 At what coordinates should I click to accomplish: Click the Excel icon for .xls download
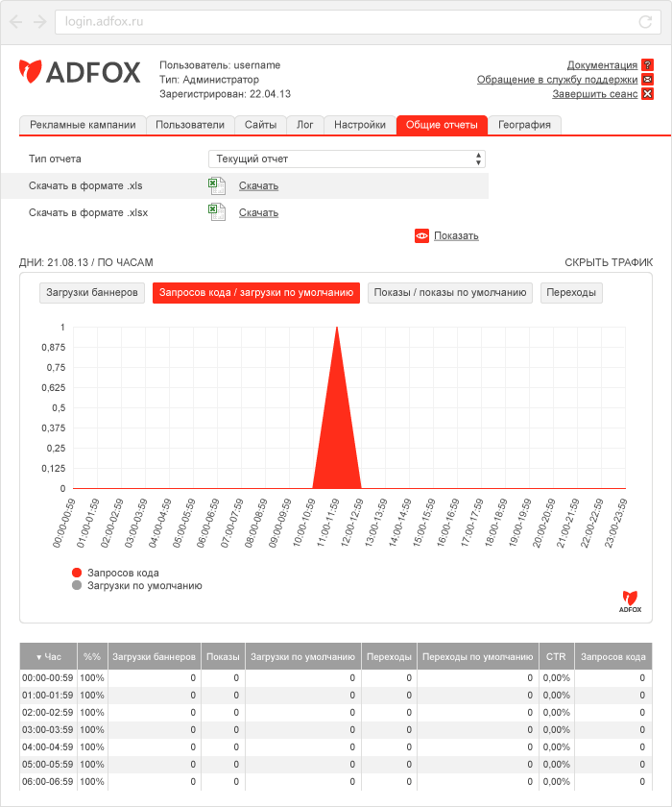coord(217,185)
